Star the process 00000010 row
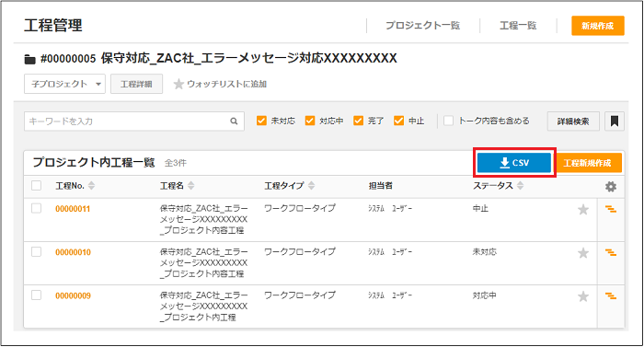 [583, 253]
